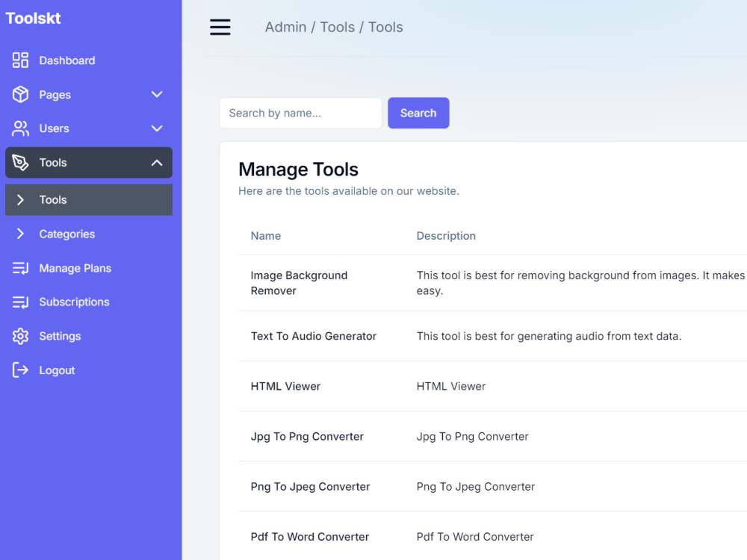Viewport: 747px width, 560px height.
Task: Click the Jpg To Png Converter description
Action: click(472, 437)
